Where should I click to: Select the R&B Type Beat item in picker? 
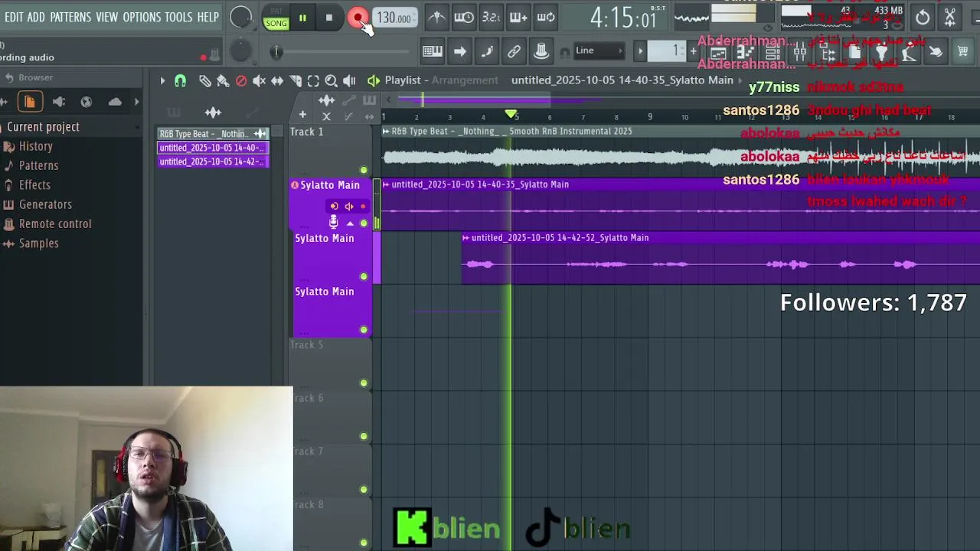(213, 134)
